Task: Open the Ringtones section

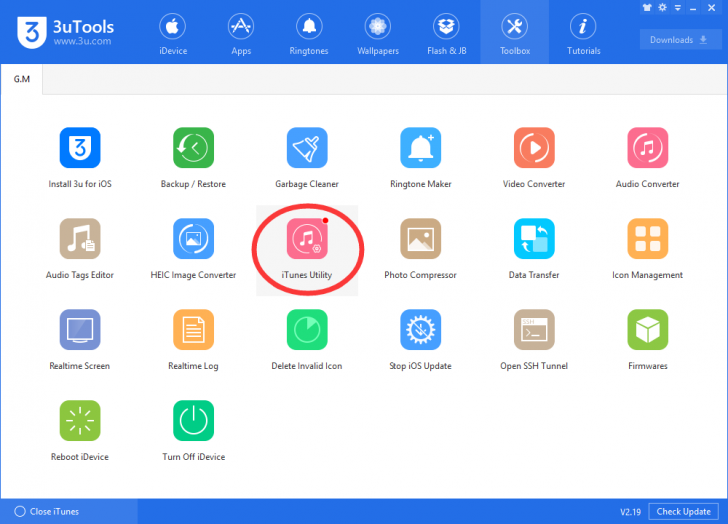Action: tap(309, 33)
